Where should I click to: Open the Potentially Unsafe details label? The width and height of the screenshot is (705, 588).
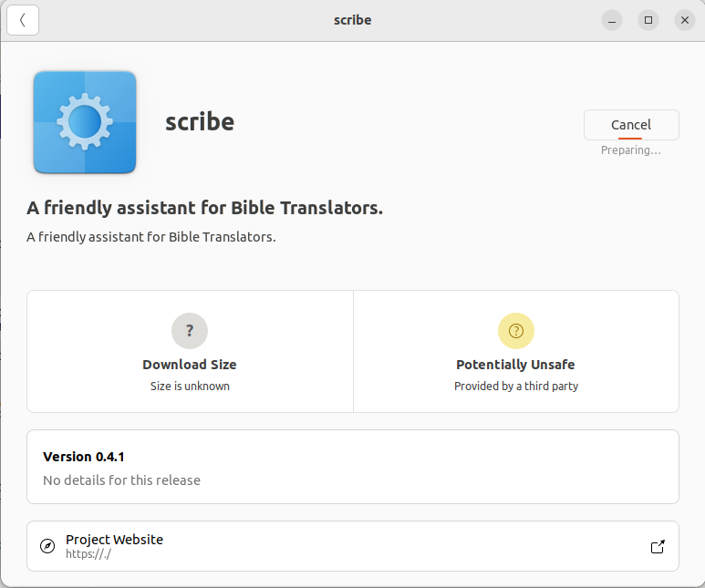pos(515,365)
